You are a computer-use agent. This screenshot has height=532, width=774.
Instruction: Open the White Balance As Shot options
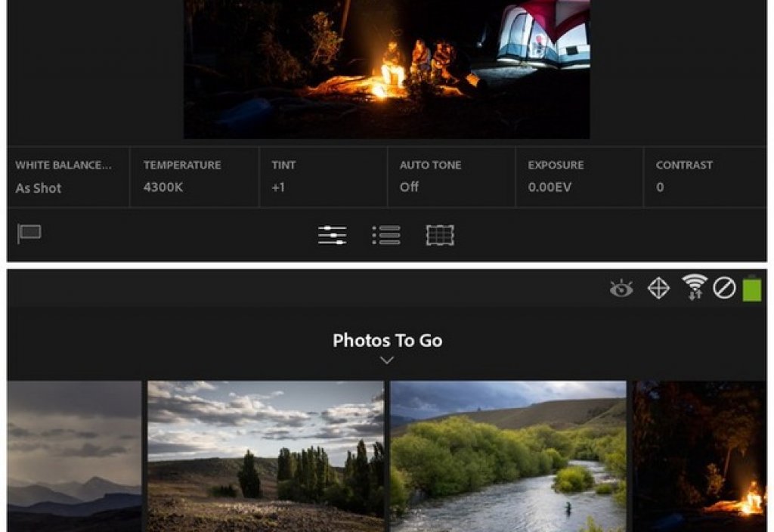click(68, 177)
